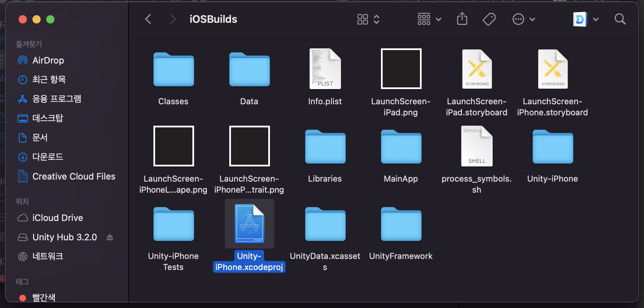This screenshot has width=644, height=308.
Task: Zoom the window with green button
Action: tap(50, 19)
